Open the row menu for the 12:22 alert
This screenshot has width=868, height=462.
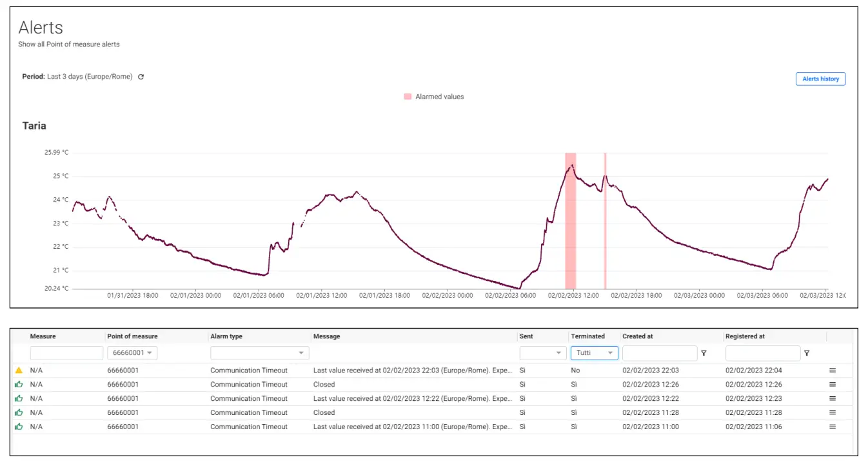pos(833,399)
